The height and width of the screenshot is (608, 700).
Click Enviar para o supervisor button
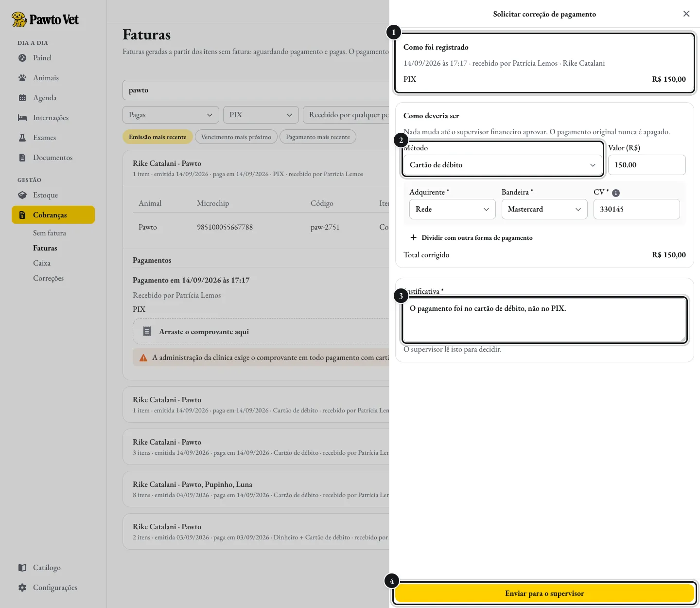click(544, 593)
